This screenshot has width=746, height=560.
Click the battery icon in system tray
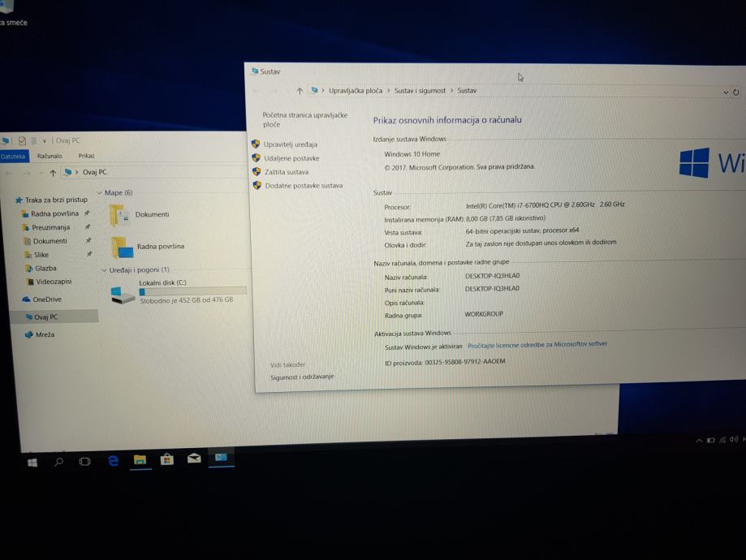(x=711, y=441)
